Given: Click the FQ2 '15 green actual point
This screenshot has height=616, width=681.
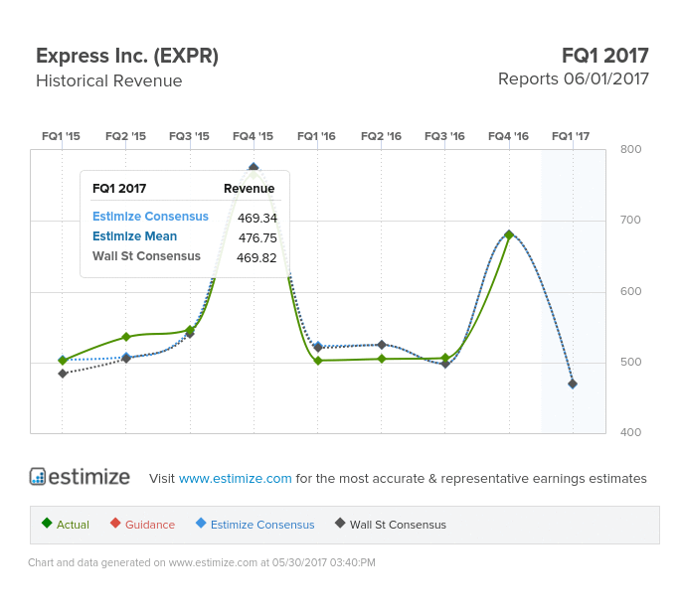Looking at the screenshot, I should pyautogui.click(x=126, y=337).
